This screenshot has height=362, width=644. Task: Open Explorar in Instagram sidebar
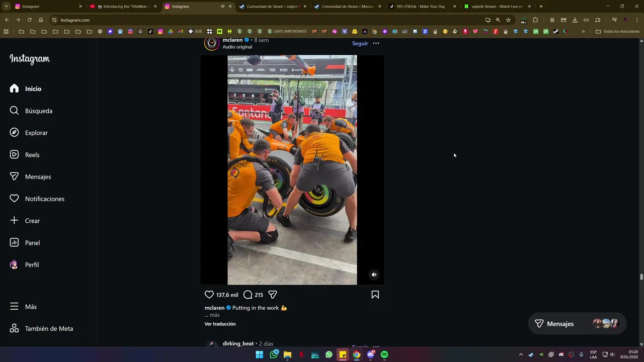29,133
